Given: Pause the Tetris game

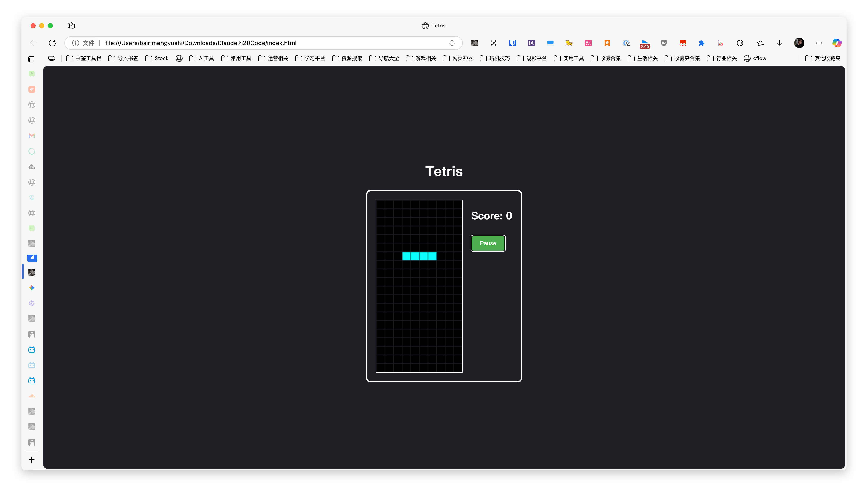Looking at the screenshot, I should [x=488, y=243].
